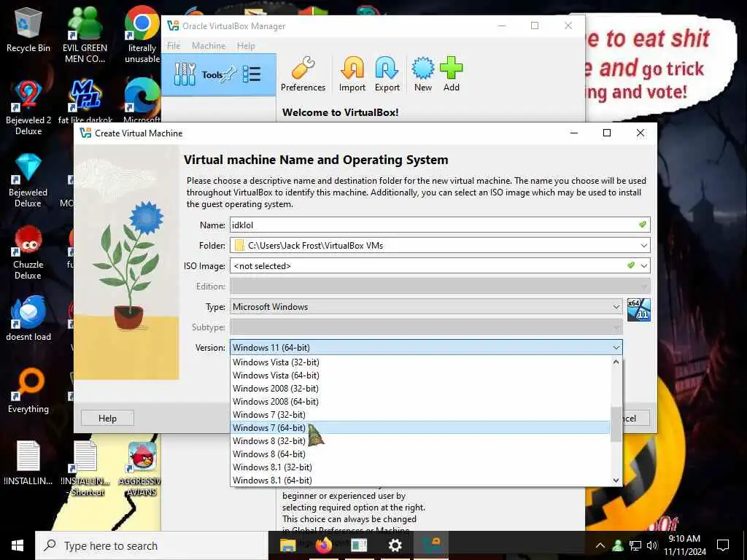The height and width of the screenshot is (560, 747).
Task: Open the network tray icon
Action: pyautogui.click(x=635, y=545)
